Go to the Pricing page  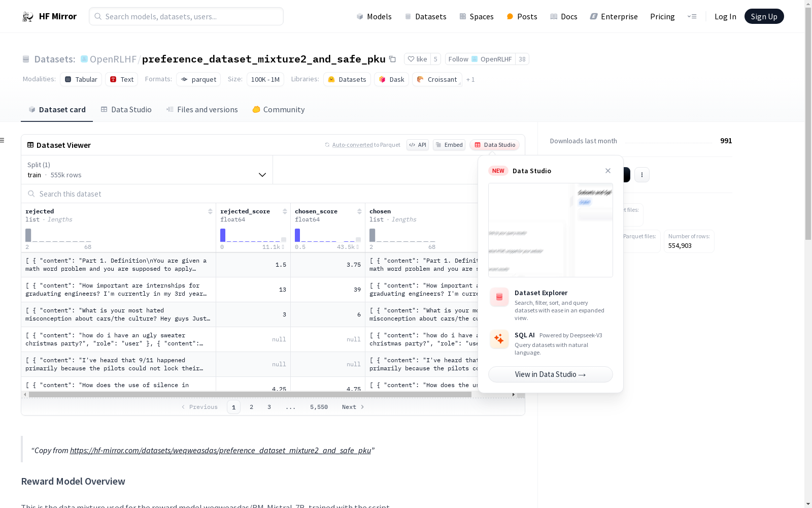pyautogui.click(x=662, y=16)
